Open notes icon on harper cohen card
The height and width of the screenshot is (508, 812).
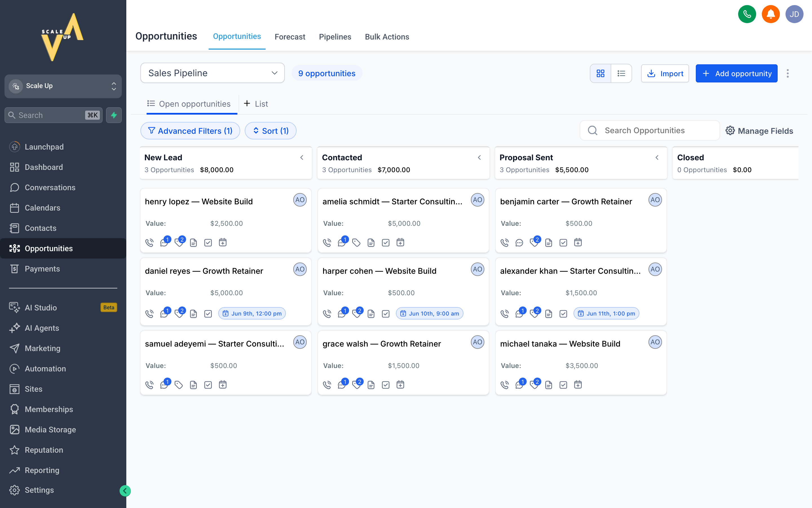(371, 314)
